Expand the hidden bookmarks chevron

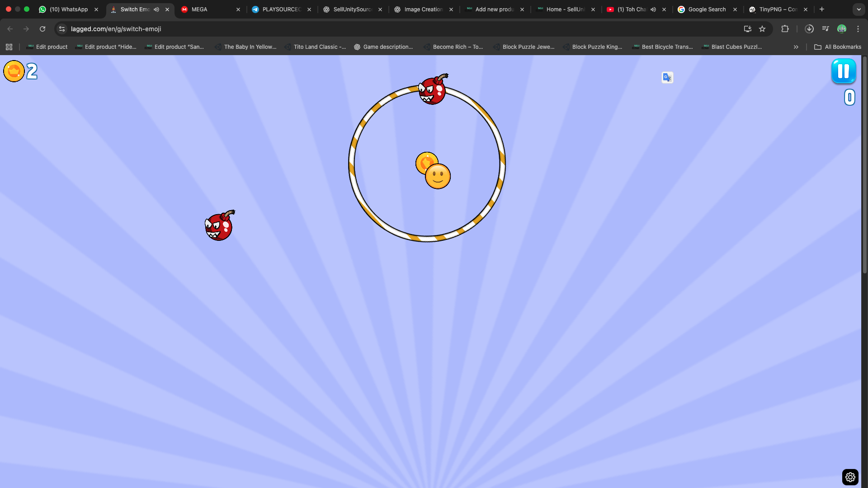coord(796,47)
